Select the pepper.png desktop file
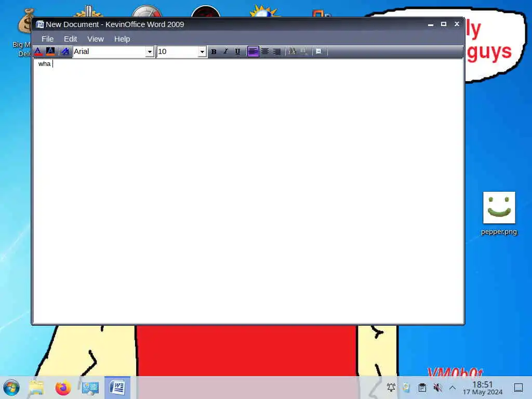Image resolution: width=532 pixels, height=399 pixels. [499, 214]
